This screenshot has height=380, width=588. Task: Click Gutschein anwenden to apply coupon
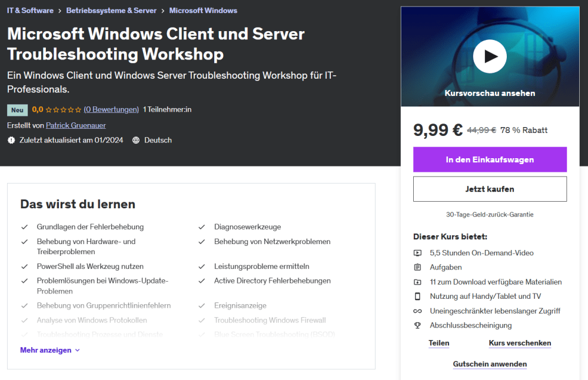point(490,364)
